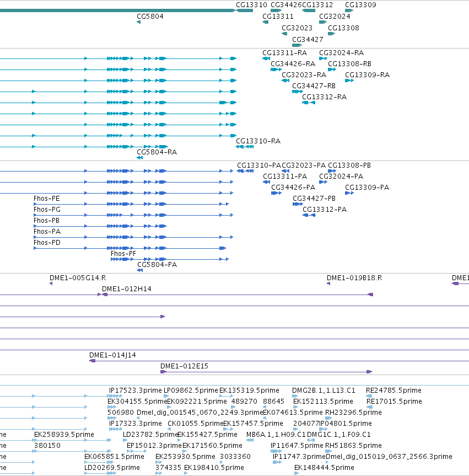Click EST EK258939.5prime

pos(64,435)
